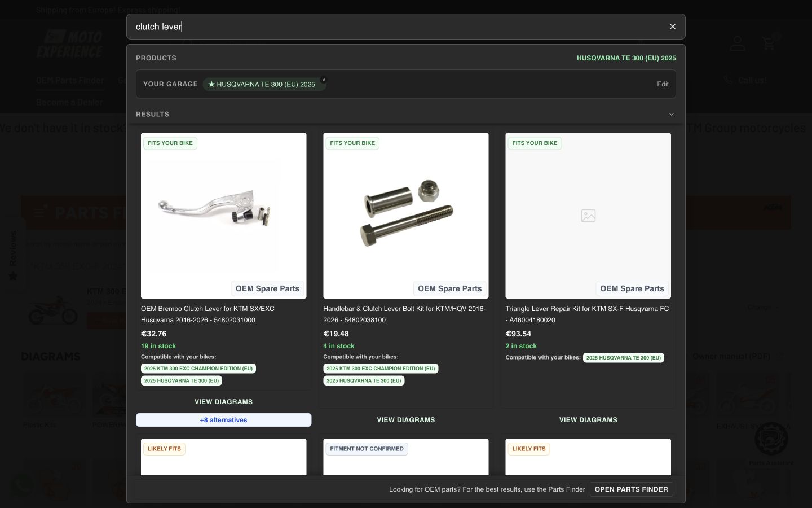This screenshot has width=812, height=508.
Task: Open Husqvarna TE 300 (EU) 2025 header link
Action: coord(626,58)
